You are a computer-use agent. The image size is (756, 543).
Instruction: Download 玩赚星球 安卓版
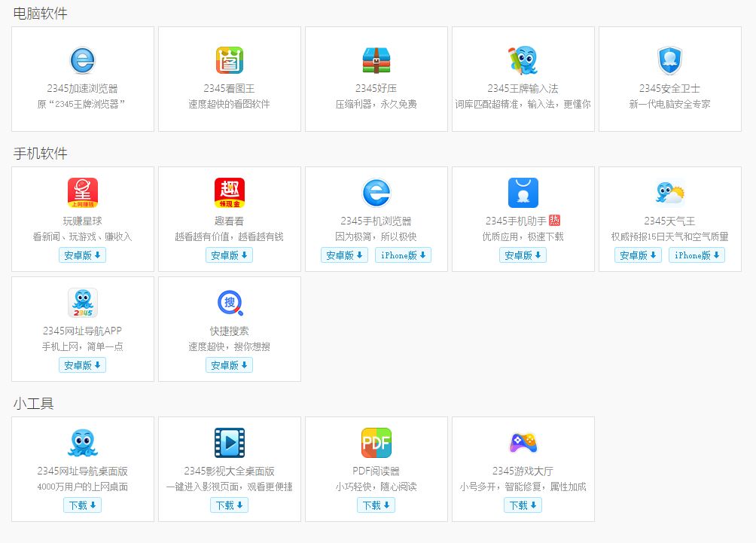(82, 255)
